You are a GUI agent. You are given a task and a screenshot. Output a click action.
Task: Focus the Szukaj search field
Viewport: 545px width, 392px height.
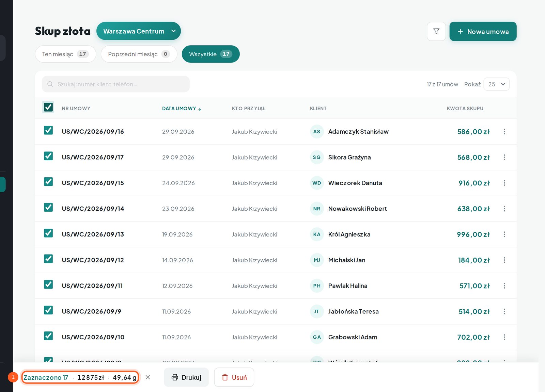116,84
